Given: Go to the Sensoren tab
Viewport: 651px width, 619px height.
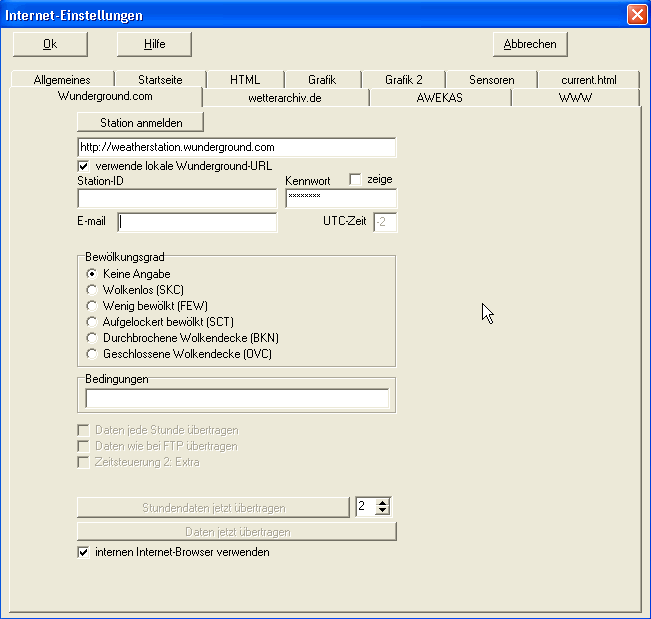Looking at the screenshot, I should [491, 80].
